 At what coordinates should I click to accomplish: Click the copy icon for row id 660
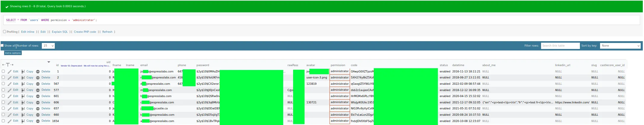tap(23, 115)
